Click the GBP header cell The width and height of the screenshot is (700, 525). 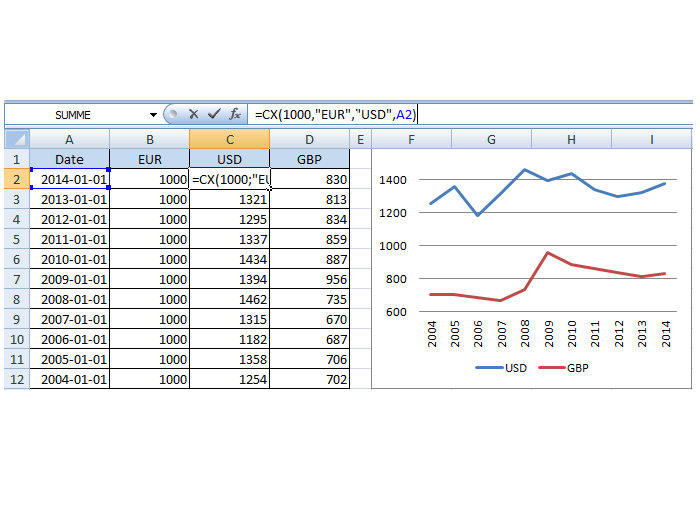309,159
